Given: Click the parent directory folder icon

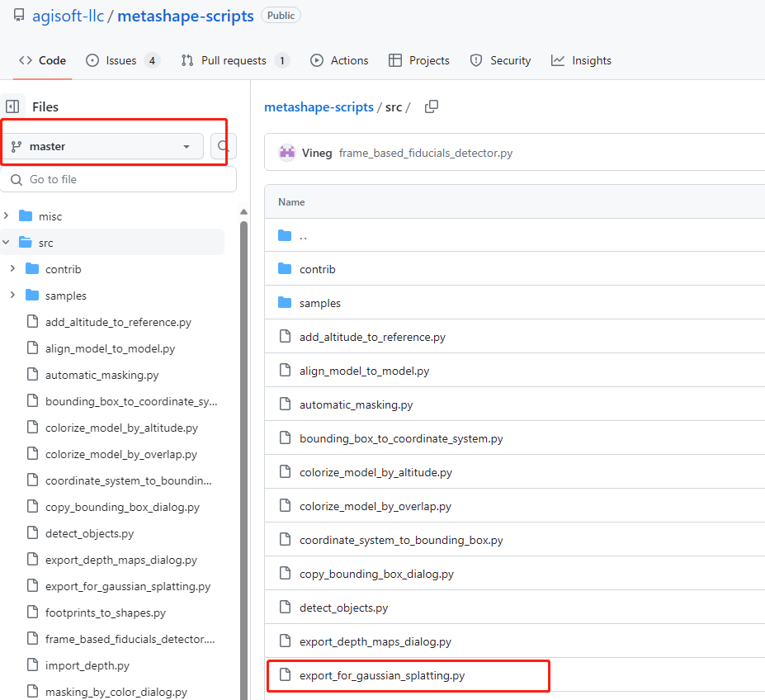Looking at the screenshot, I should [x=286, y=235].
